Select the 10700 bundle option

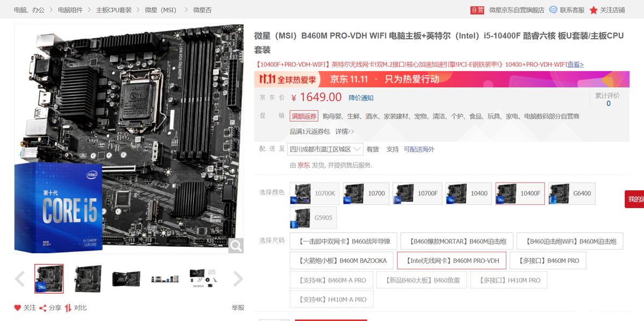[x=366, y=194]
